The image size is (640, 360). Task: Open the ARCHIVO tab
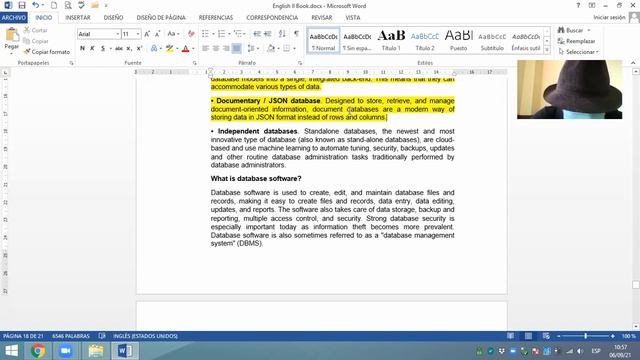point(14,18)
